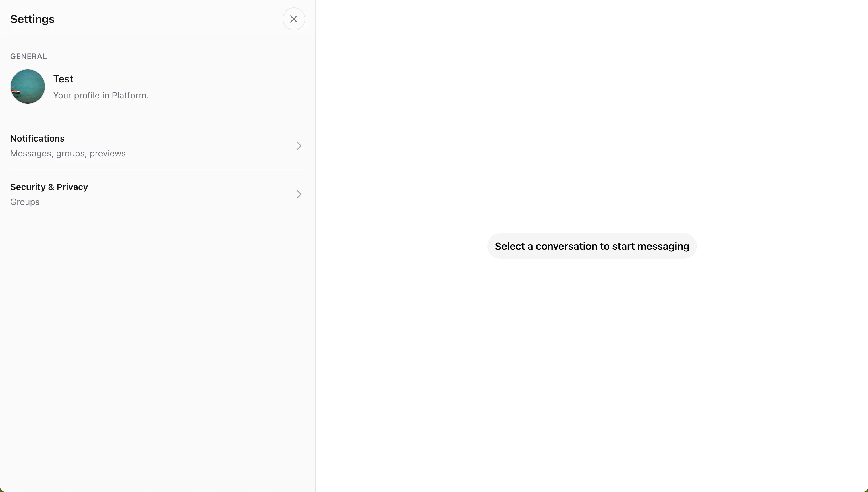This screenshot has height=492, width=868.
Task: Open Security & Privacy settings
Action: tap(158, 194)
